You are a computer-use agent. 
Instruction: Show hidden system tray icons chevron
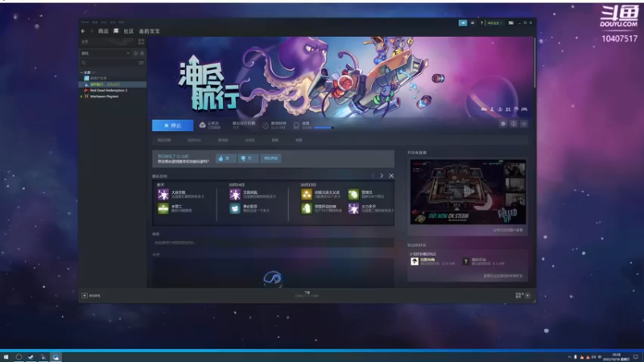(x=569, y=357)
